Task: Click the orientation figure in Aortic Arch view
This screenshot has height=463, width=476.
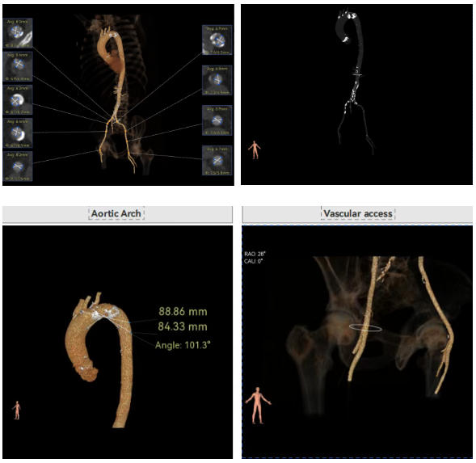Action: click(x=17, y=410)
